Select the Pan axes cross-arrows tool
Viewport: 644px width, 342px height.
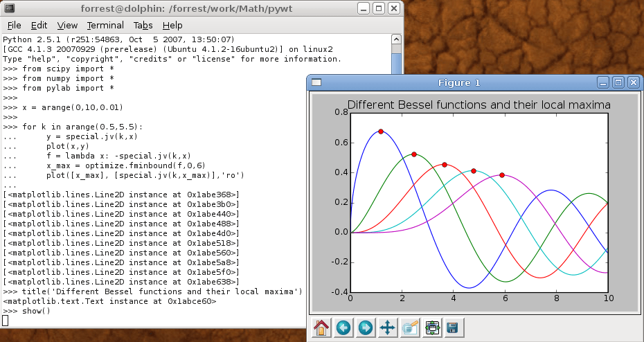point(388,327)
